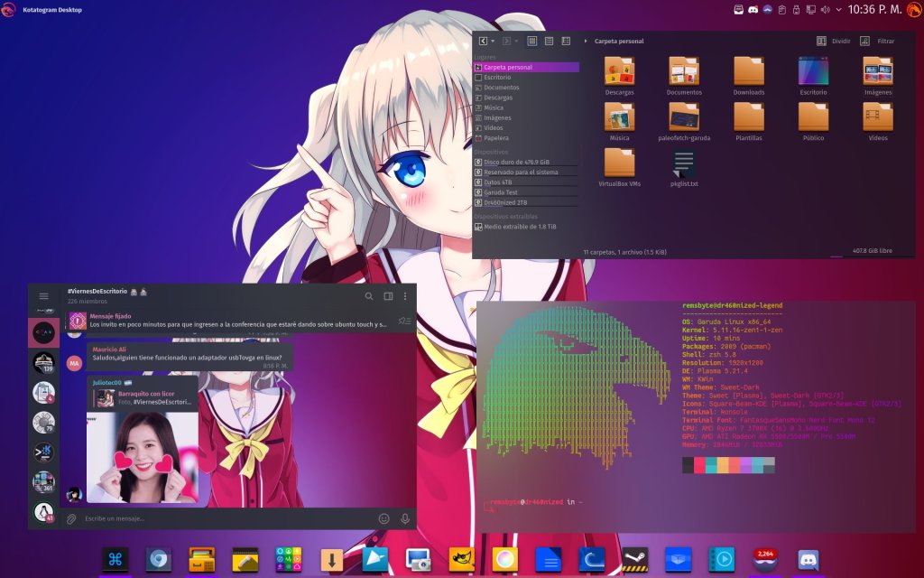Record a voice message with the microphone icon

[x=405, y=518]
